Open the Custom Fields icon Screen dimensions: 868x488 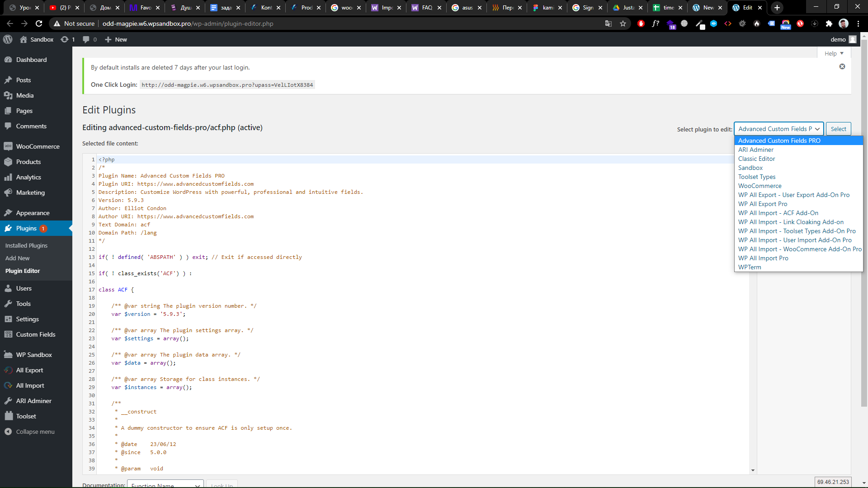tap(8, 334)
